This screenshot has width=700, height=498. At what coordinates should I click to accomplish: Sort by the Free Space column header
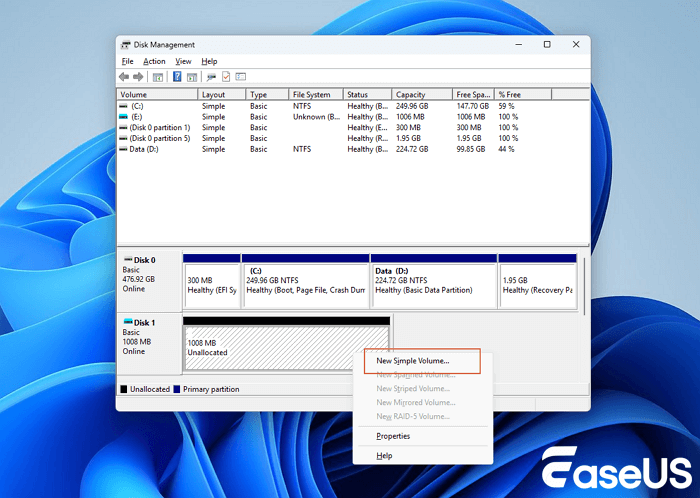pyautogui.click(x=473, y=95)
